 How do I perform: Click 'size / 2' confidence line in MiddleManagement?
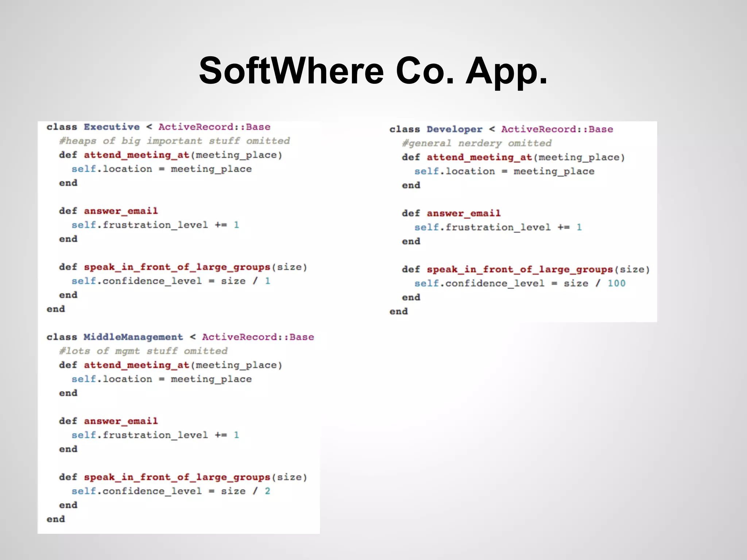point(171,491)
